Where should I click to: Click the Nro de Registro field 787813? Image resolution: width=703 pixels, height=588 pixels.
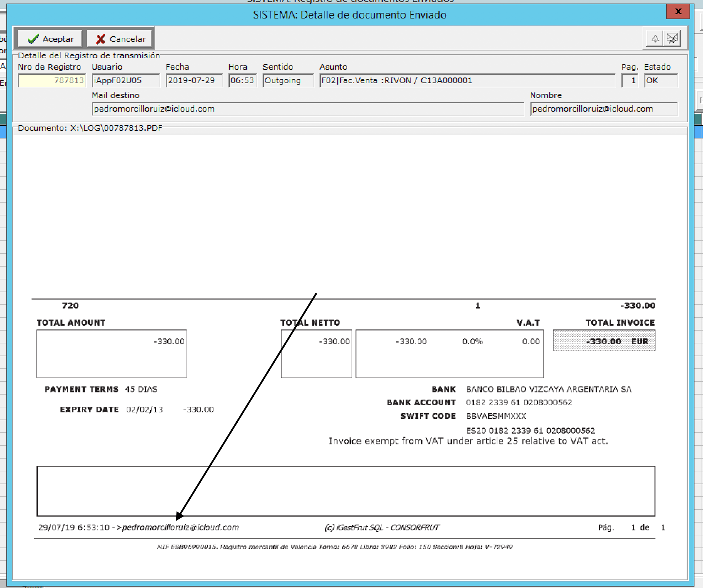click(52, 81)
